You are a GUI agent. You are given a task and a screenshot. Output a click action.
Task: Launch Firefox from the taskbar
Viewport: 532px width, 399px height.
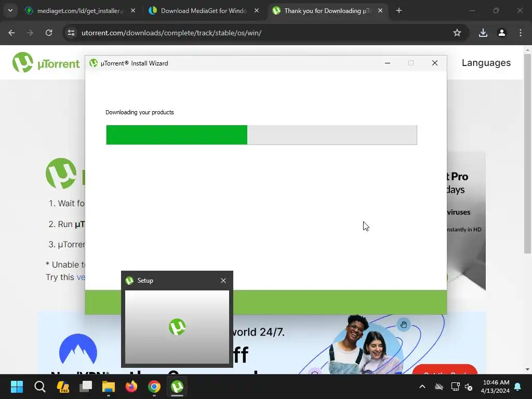pos(131,387)
